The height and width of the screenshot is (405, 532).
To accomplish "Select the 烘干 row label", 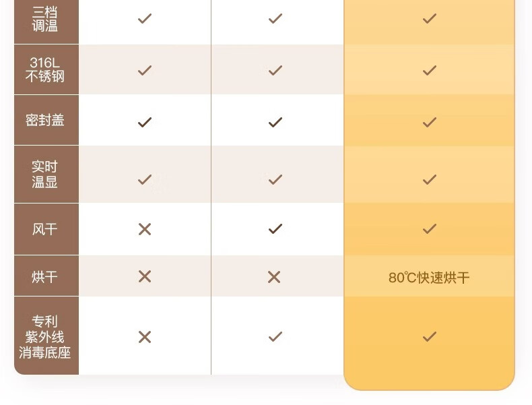I will point(45,277).
